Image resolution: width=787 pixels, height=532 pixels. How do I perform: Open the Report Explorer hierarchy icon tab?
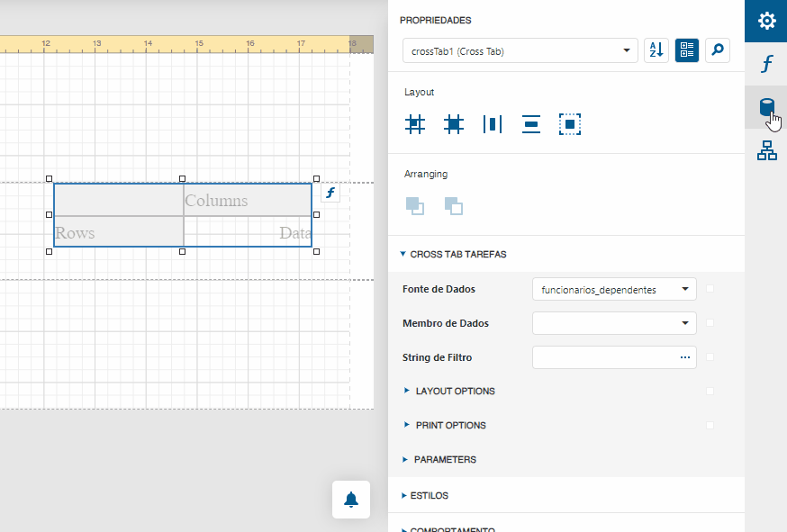[766, 151]
